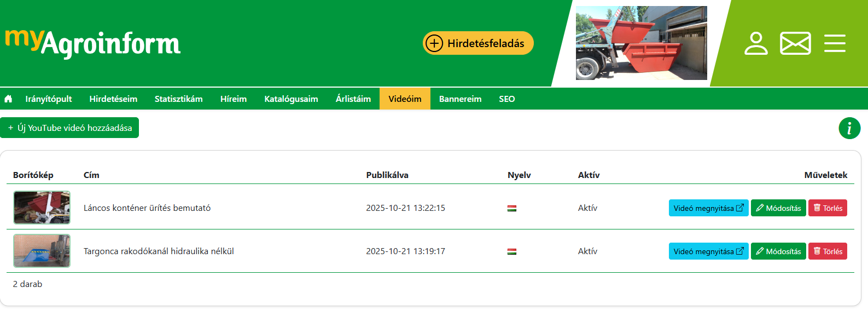Screen dimensions: 868x310
Task: Click date '2025-10-21 13:19:17'
Action: pos(406,251)
